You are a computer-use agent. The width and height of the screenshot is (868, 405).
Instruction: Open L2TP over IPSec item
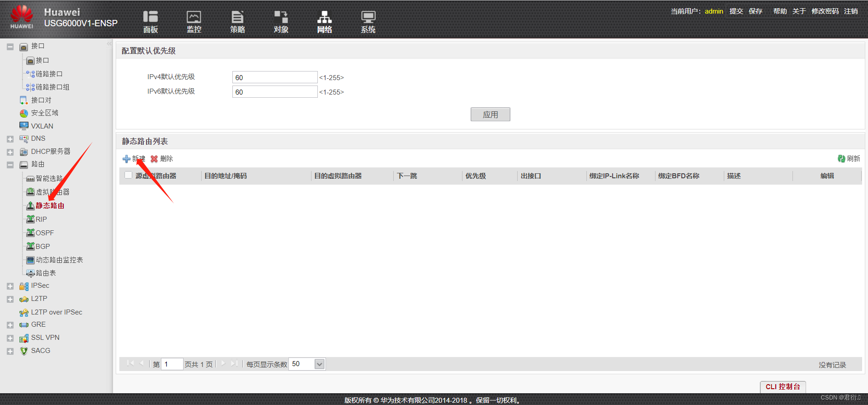57,312
